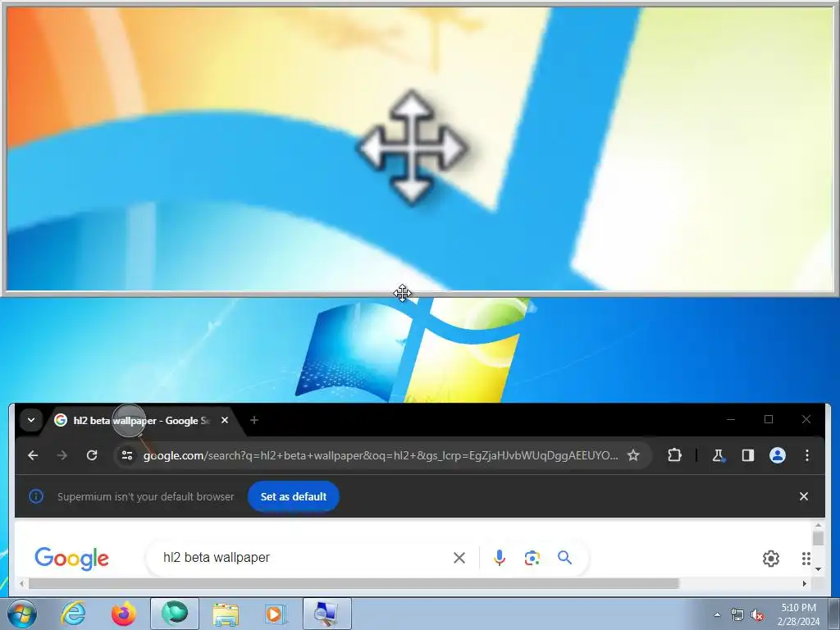Image resolution: width=840 pixels, height=630 pixels.
Task: Click Set as default button
Action: tap(294, 496)
